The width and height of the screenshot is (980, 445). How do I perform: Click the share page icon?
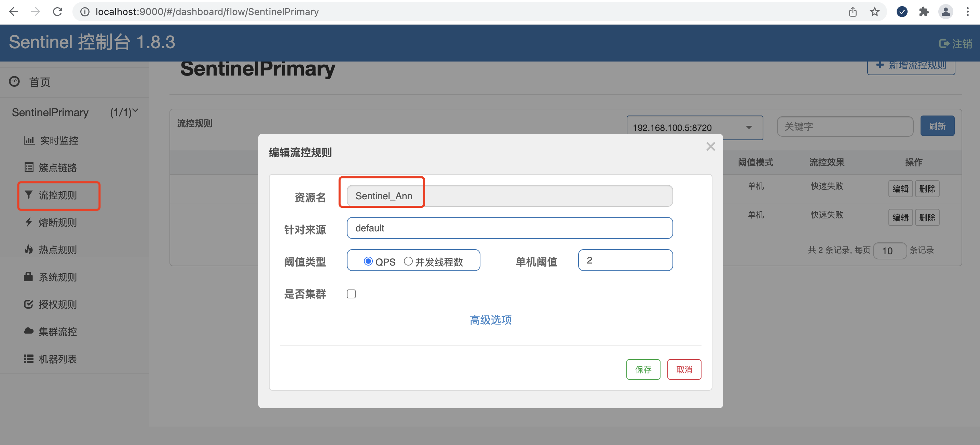pyautogui.click(x=853, y=12)
